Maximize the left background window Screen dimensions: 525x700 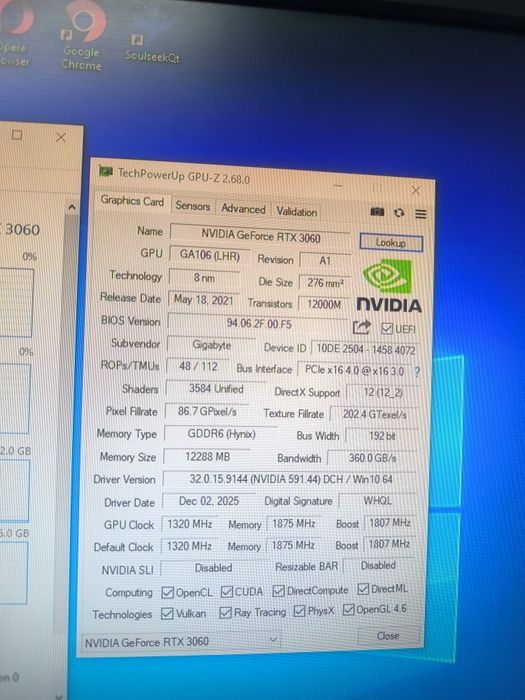pyautogui.click(x=17, y=134)
